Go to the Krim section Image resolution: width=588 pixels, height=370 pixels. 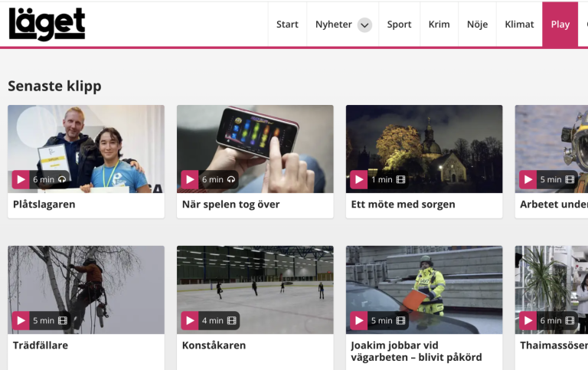tap(439, 25)
